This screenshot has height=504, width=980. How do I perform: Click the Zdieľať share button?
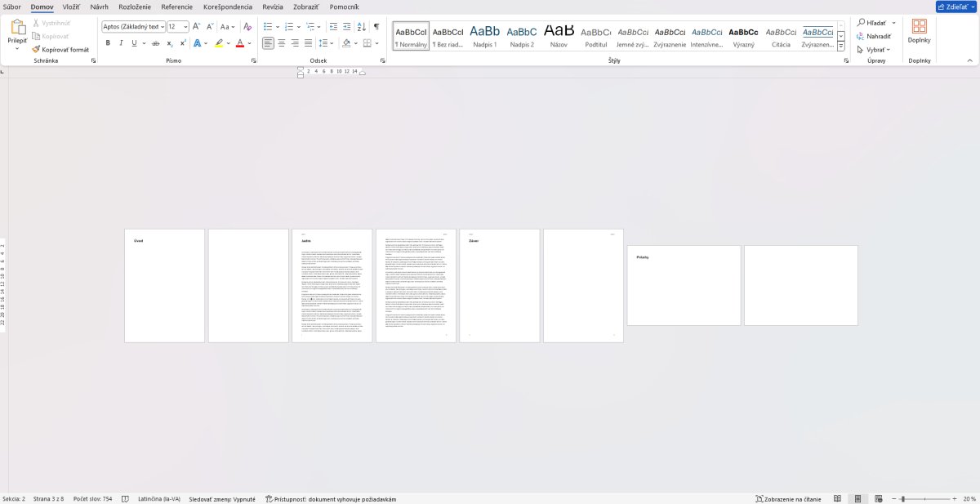coord(956,7)
